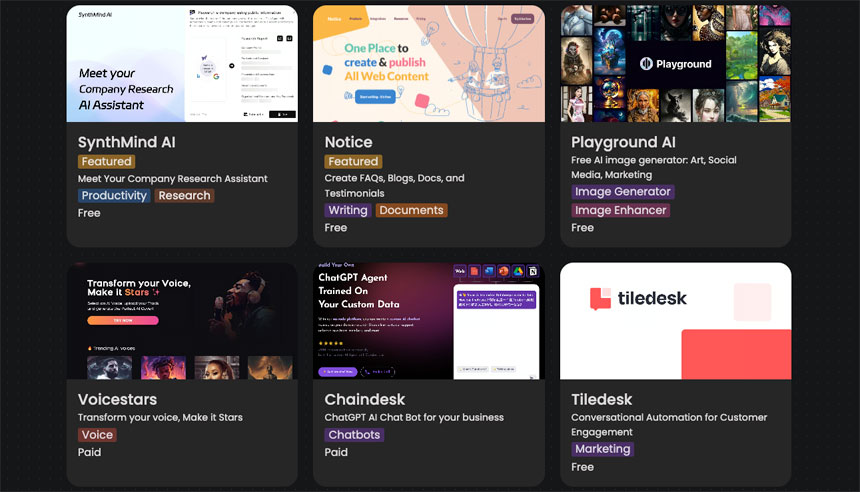Click the Tiledesk card title
The width and height of the screenshot is (860, 492).
point(601,399)
